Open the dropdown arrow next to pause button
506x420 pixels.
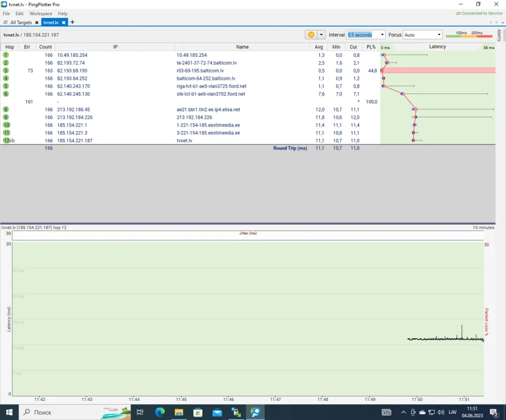coord(321,34)
